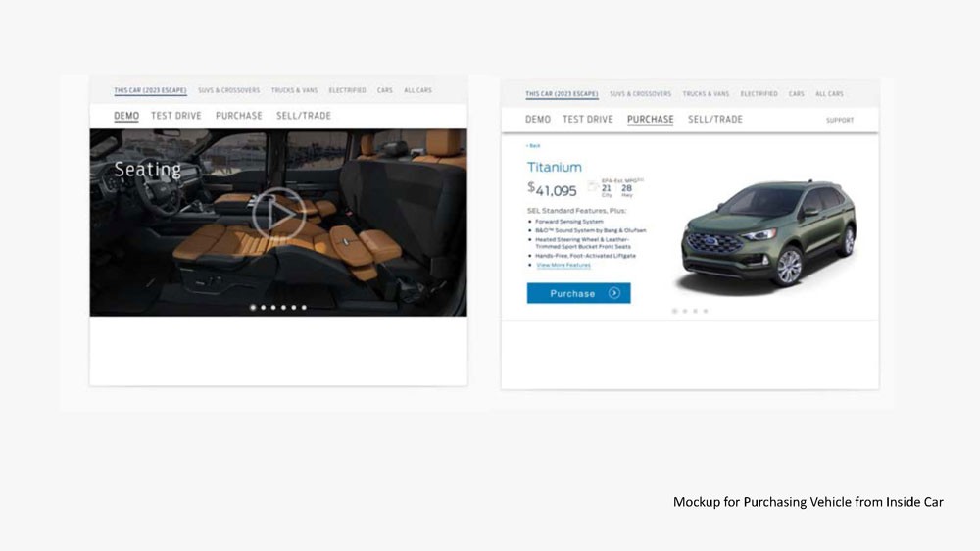Click THIS CAR (2023 ESCAPE) in right mockup
The width and height of the screenshot is (980, 551).
point(562,94)
